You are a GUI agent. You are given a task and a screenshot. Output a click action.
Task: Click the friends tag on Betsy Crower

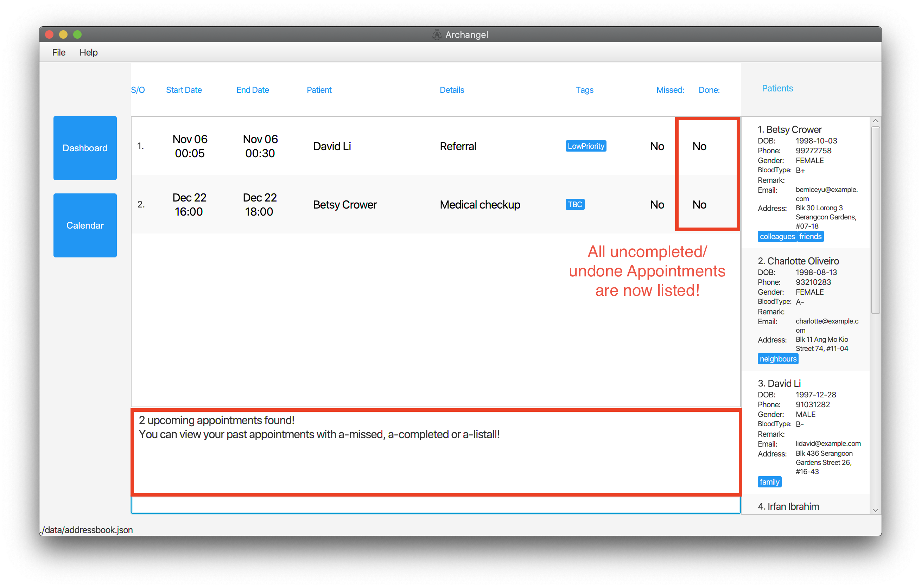tap(810, 237)
